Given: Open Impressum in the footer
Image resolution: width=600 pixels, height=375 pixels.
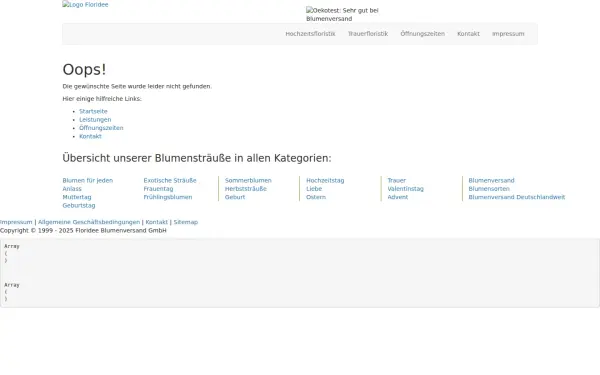Looking at the screenshot, I should [16, 222].
